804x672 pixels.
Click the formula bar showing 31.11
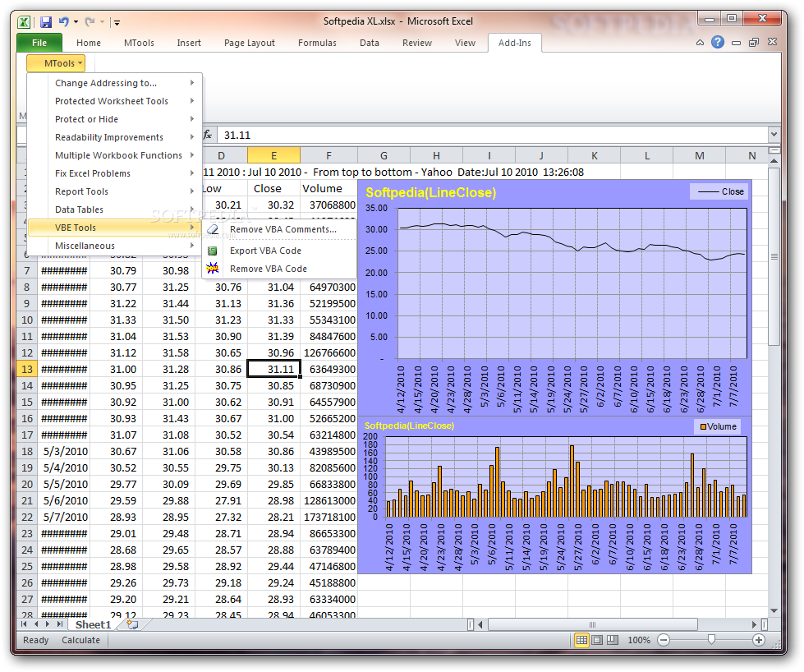(492, 135)
